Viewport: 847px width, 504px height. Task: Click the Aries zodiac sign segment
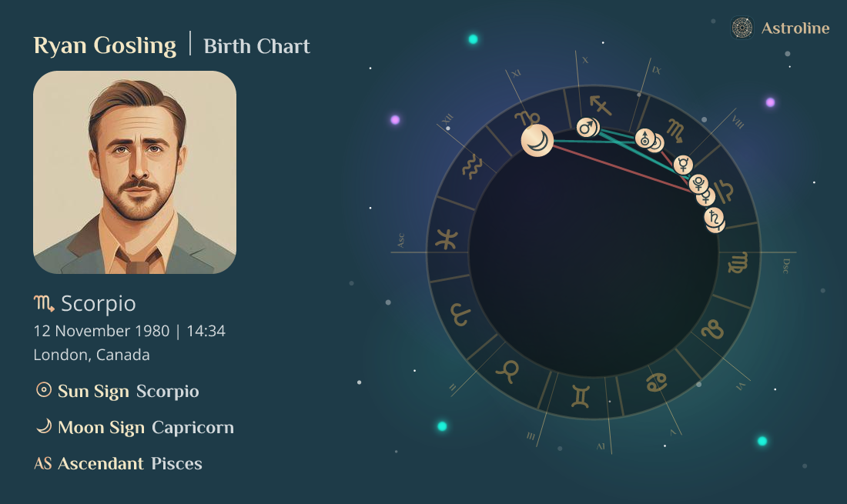click(460, 314)
